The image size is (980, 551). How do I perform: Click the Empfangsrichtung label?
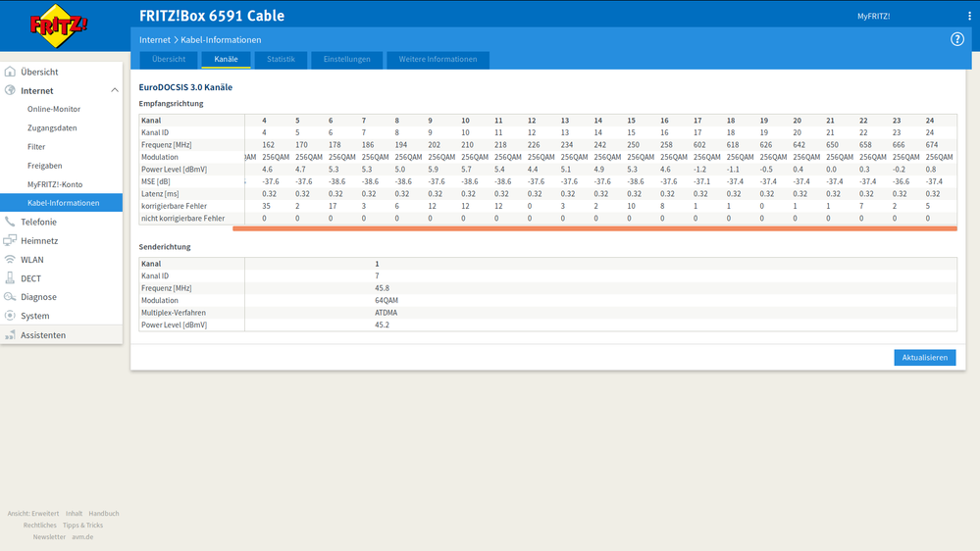[172, 104]
